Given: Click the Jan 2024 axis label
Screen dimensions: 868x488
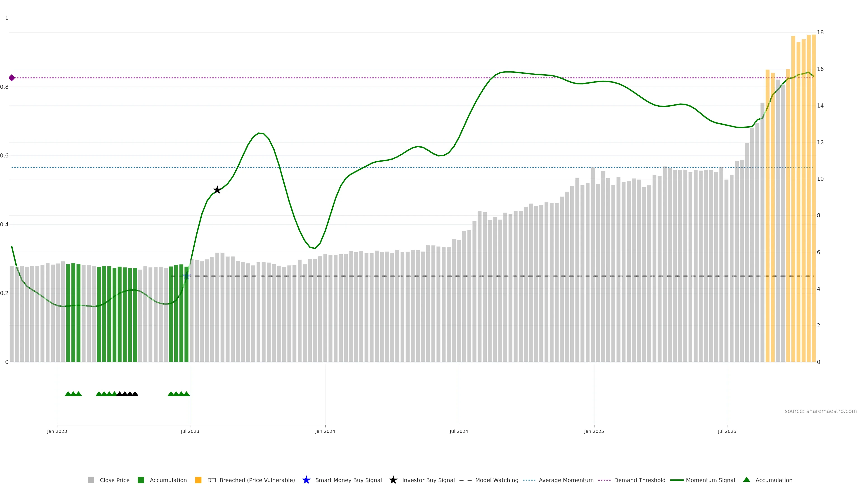Looking at the screenshot, I should 325,431.
